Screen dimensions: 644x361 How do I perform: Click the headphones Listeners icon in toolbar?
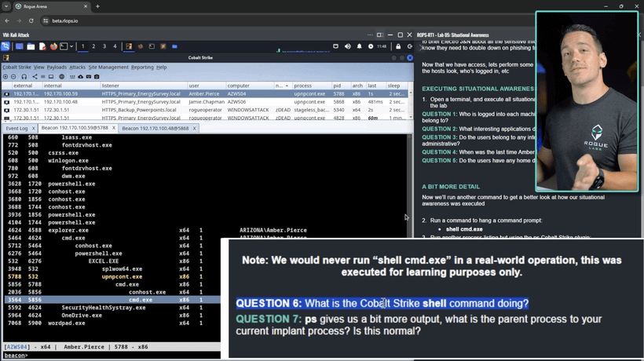click(24, 77)
